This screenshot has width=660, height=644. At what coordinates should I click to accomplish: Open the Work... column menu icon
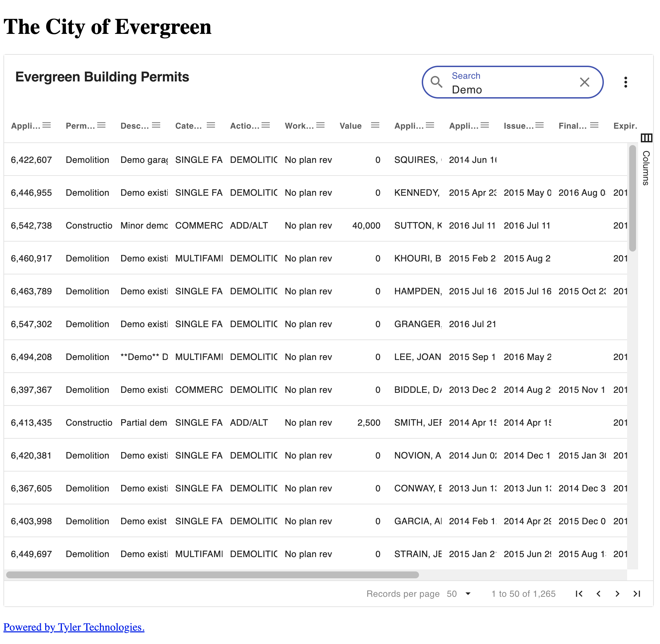[x=320, y=125]
